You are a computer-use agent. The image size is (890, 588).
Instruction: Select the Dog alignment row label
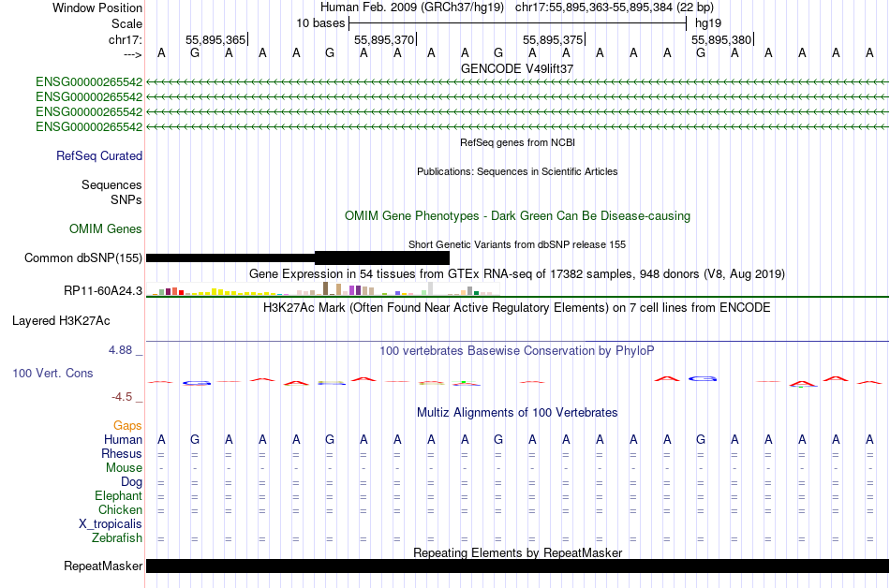(131, 482)
